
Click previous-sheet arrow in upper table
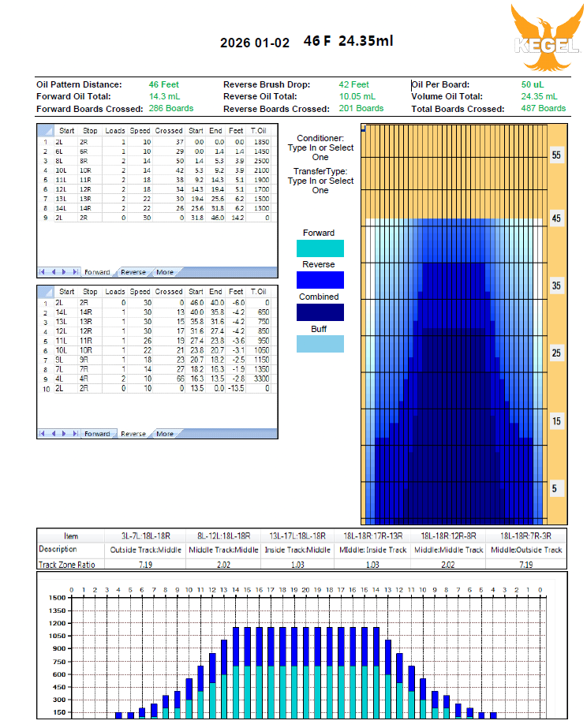point(54,272)
